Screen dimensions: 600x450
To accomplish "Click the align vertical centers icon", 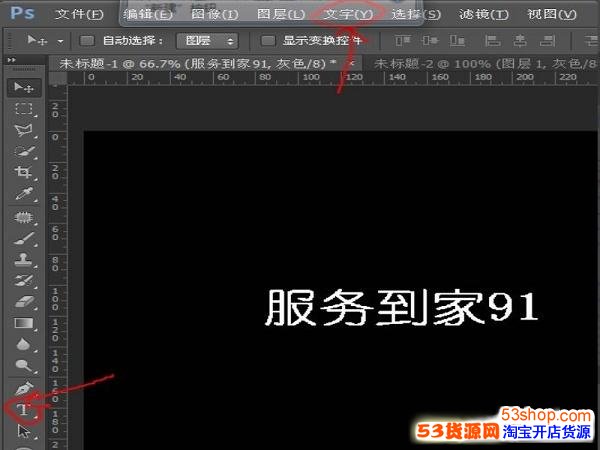I will point(430,40).
